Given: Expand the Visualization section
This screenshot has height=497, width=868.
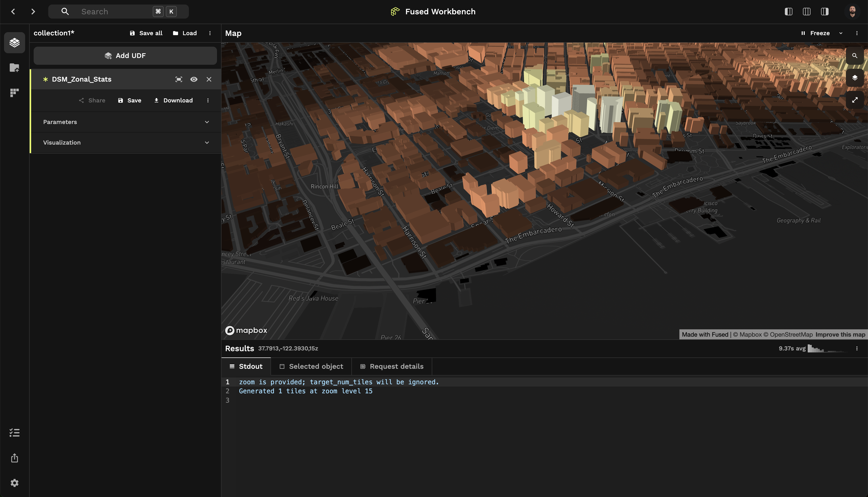Looking at the screenshot, I should point(126,142).
